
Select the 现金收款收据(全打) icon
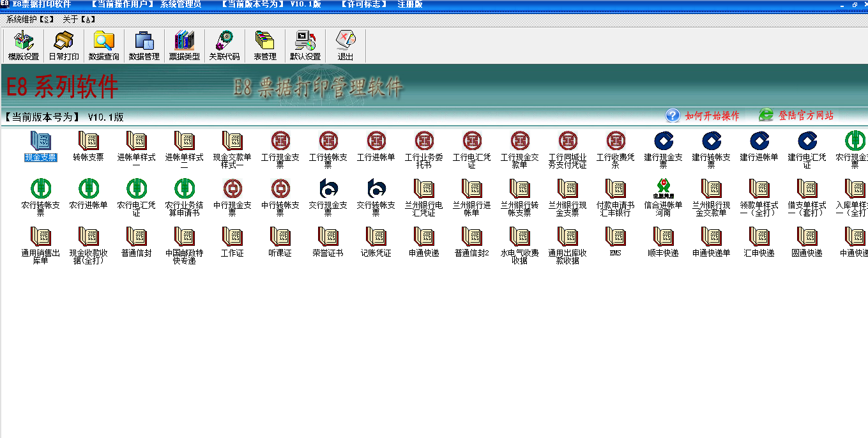tap(88, 245)
